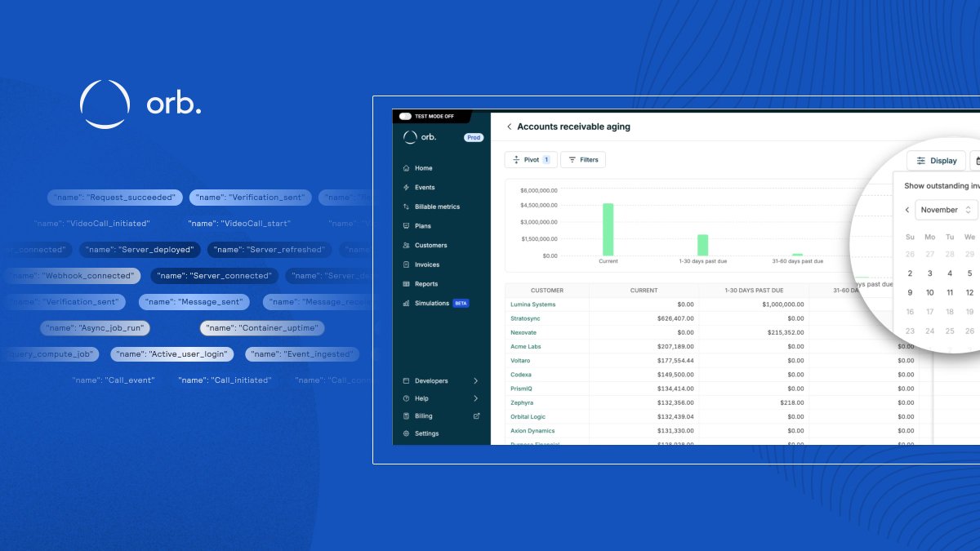Open the Customers page
The width and height of the screenshot is (980, 551).
click(430, 245)
